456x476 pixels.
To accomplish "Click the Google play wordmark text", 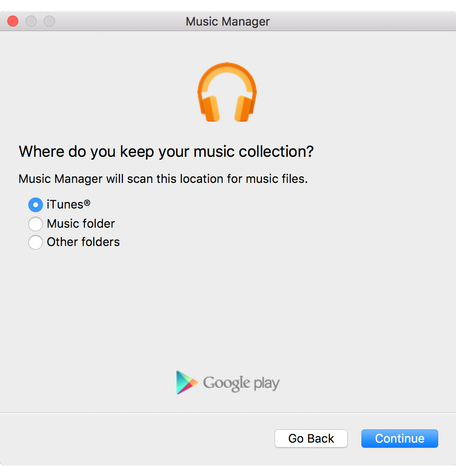I will click(241, 384).
